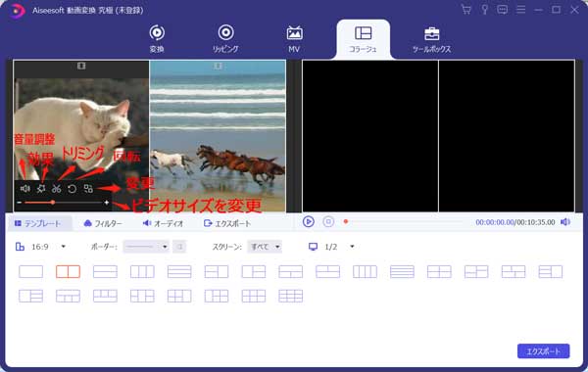Stop the preview playback
Screen dimensions: 588x372
click(x=328, y=222)
